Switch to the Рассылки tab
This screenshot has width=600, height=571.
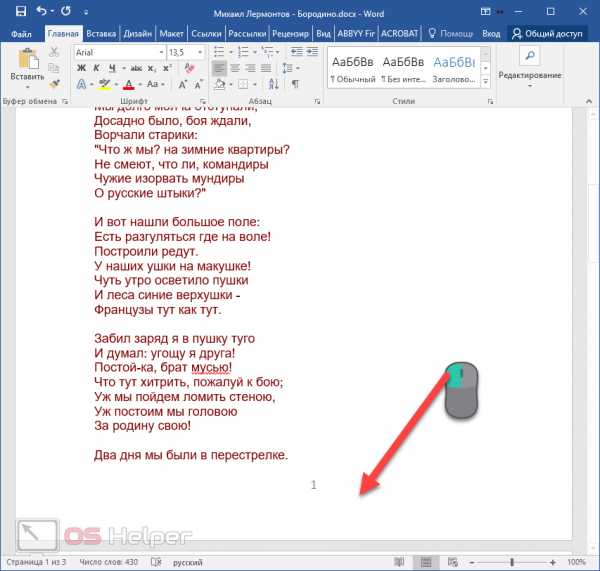pos(247,34)
